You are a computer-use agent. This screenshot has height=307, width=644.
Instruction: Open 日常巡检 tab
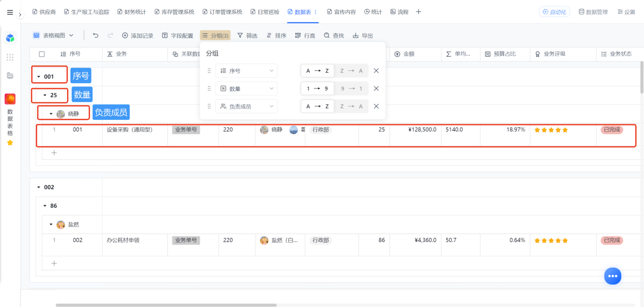(265, 12)
